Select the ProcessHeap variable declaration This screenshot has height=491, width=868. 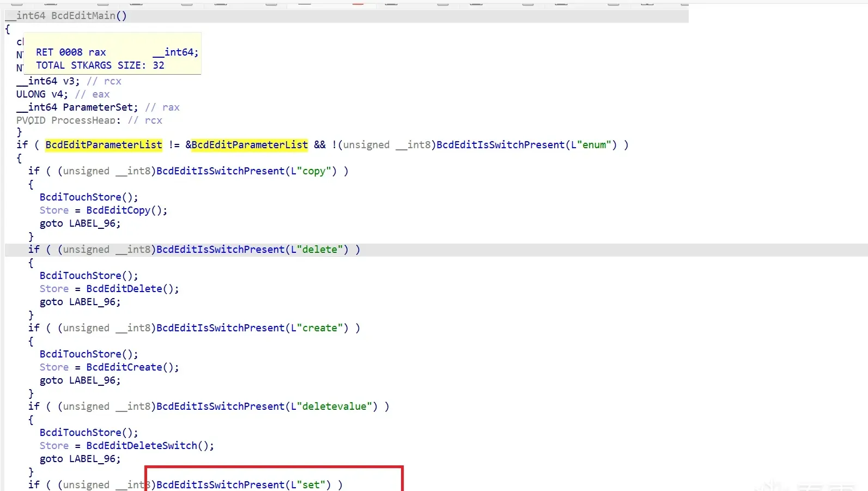click(68, 120)
